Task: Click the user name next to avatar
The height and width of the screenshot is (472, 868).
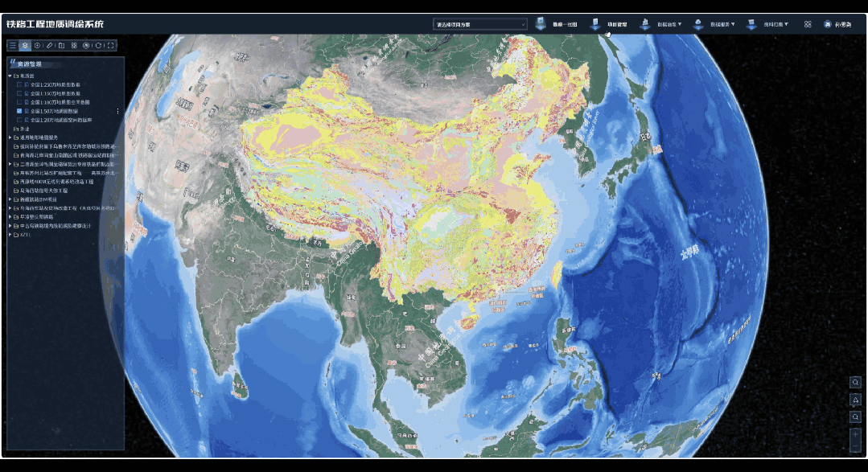Action: tap(843, 24)
